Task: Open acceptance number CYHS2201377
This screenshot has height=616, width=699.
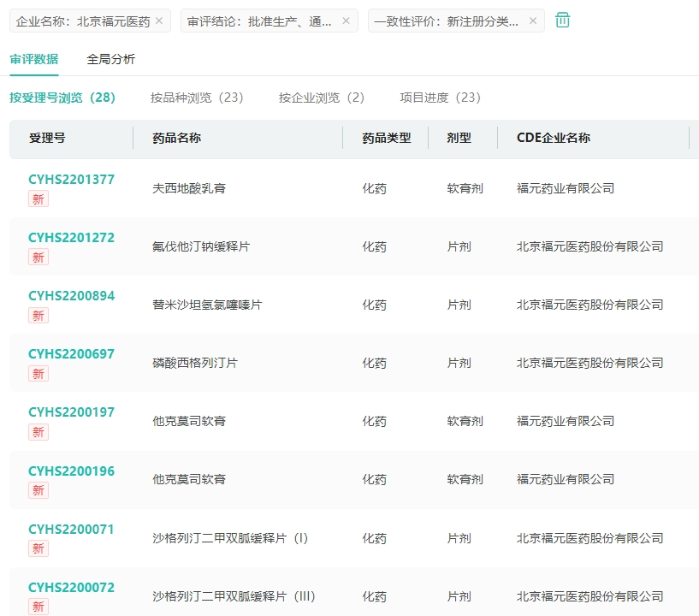Action: 71,179
